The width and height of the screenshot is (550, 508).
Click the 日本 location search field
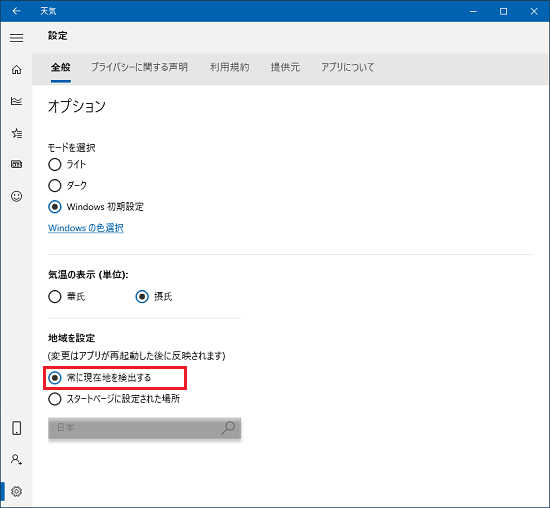coord(145,428)
